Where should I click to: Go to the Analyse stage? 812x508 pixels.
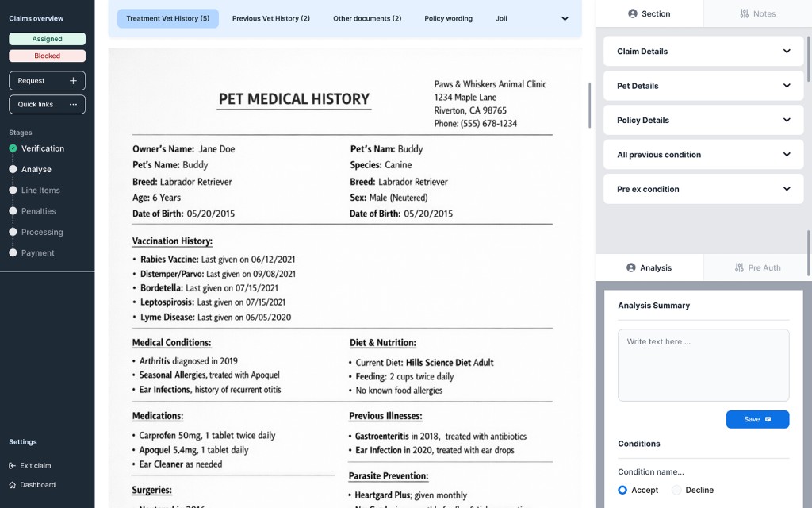36,170
